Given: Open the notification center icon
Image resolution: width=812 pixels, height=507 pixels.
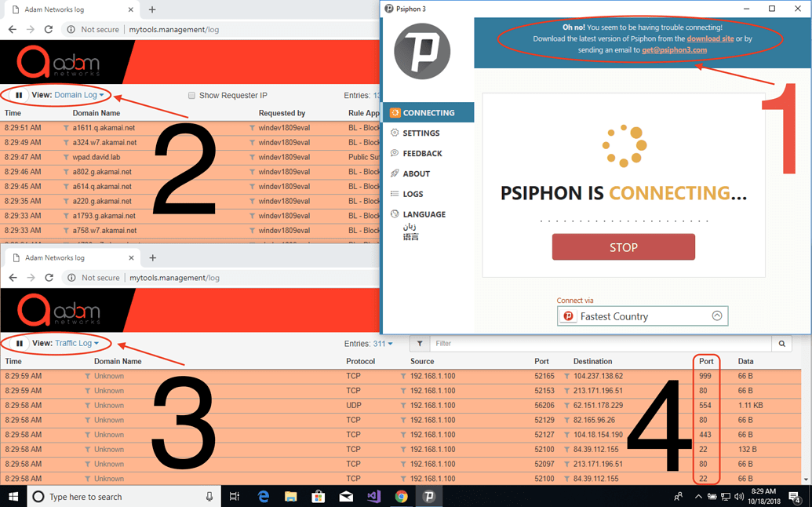Looking at the screenshot, I should [795, 497].
